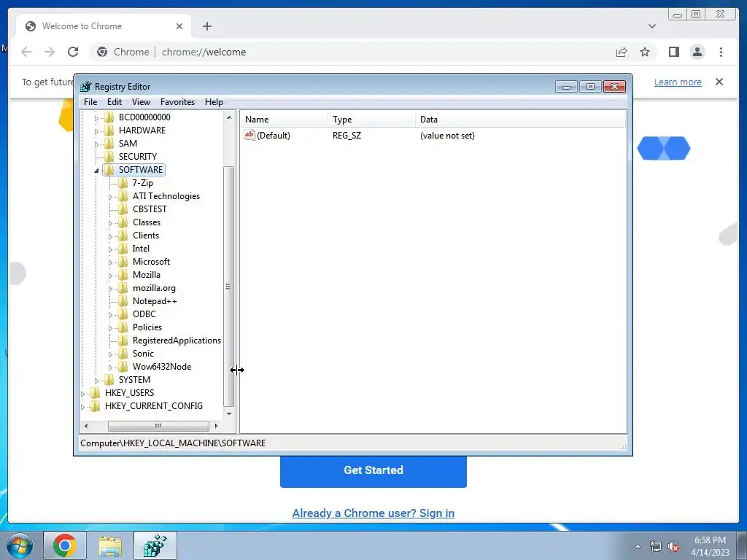
Task: Select the Intel key folder icon
Action: [123, 249]
